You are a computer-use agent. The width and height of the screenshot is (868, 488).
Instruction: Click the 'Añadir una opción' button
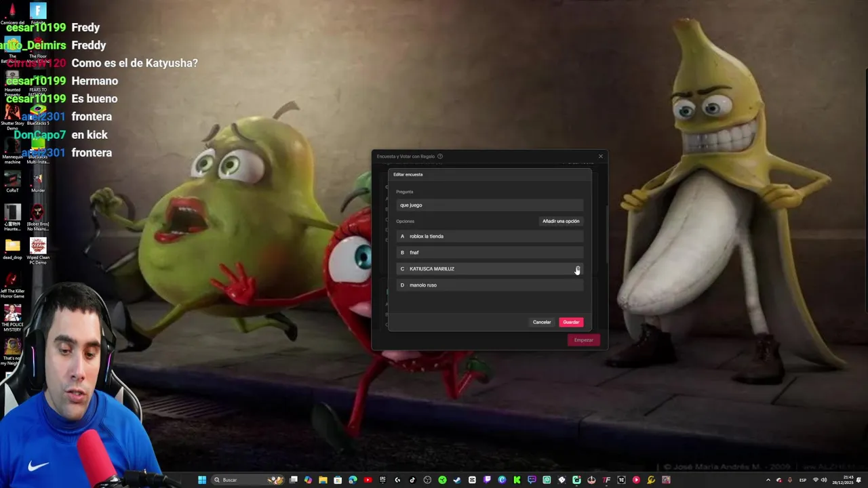coord(561,221)
